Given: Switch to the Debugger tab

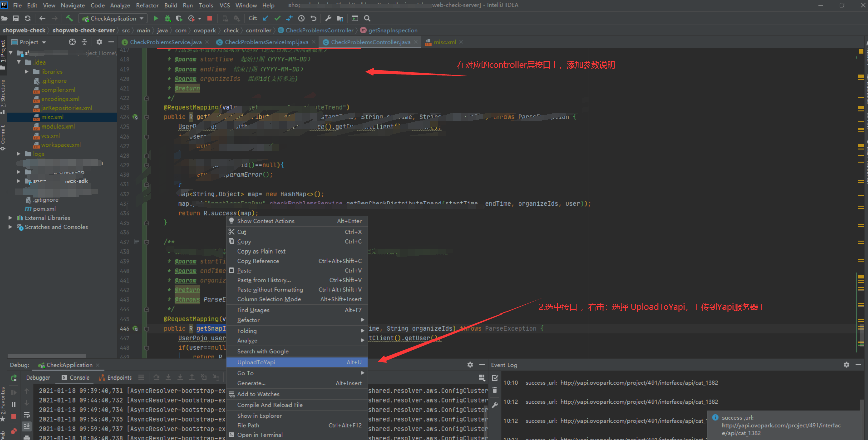Looking at the screenshot, I should (38, 378).
